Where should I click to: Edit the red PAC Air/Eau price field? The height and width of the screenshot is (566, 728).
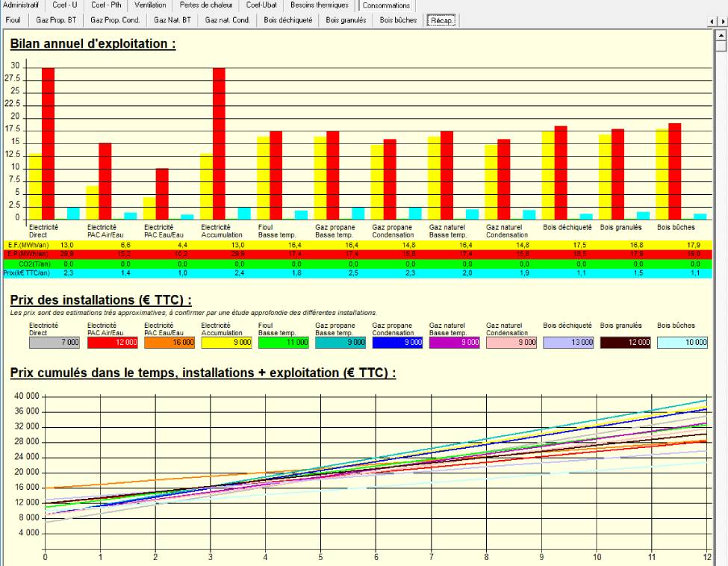[x=110, y=342]
